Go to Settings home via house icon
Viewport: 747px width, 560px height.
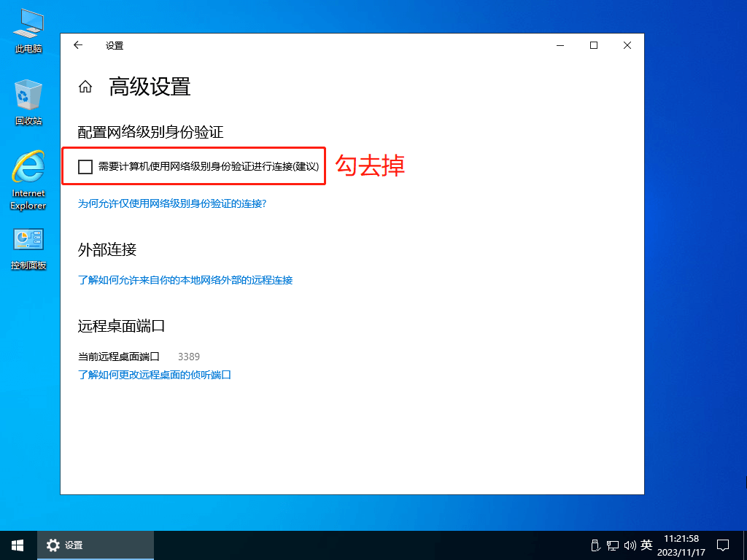(85, 87)
